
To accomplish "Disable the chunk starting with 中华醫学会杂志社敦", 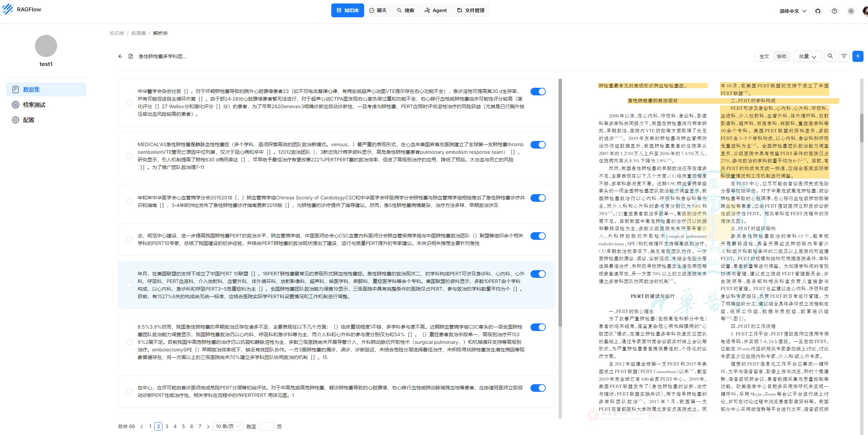I will point(538,92).
